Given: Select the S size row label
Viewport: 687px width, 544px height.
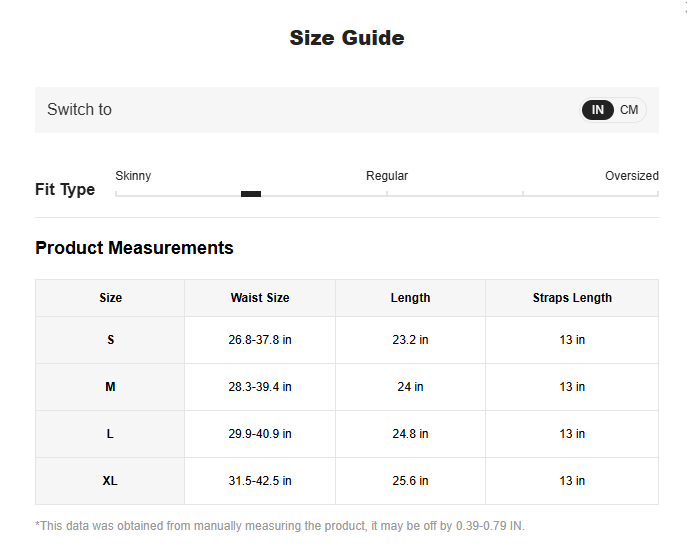Looking at the screenshot, I should tap(110, 340).
